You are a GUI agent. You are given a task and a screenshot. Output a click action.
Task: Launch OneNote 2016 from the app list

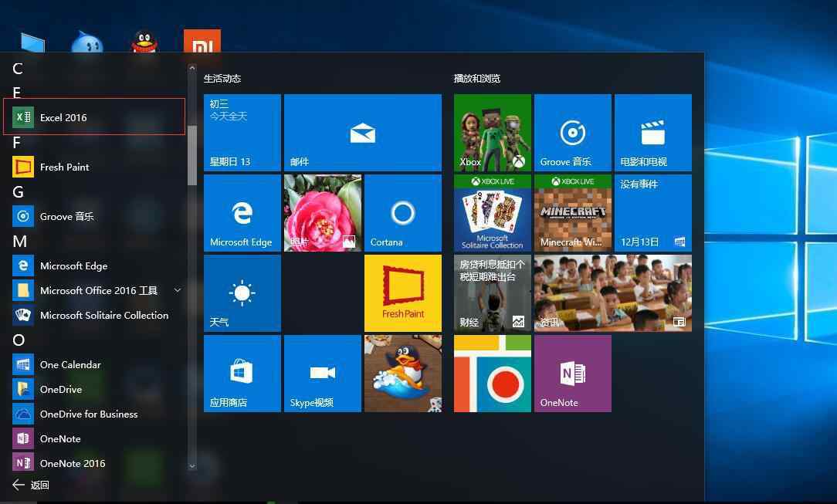point(94,463)
